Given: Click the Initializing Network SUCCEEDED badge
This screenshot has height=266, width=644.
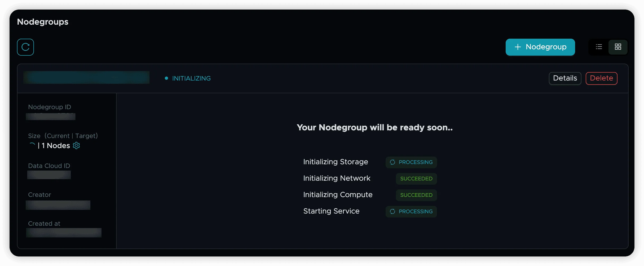Looking at the screenshot, I should coord(416,179).
